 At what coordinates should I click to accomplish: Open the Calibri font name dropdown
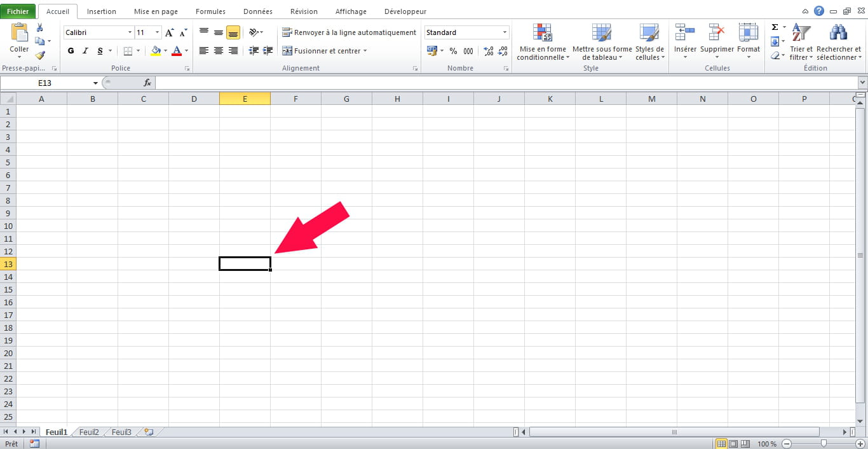130,32
